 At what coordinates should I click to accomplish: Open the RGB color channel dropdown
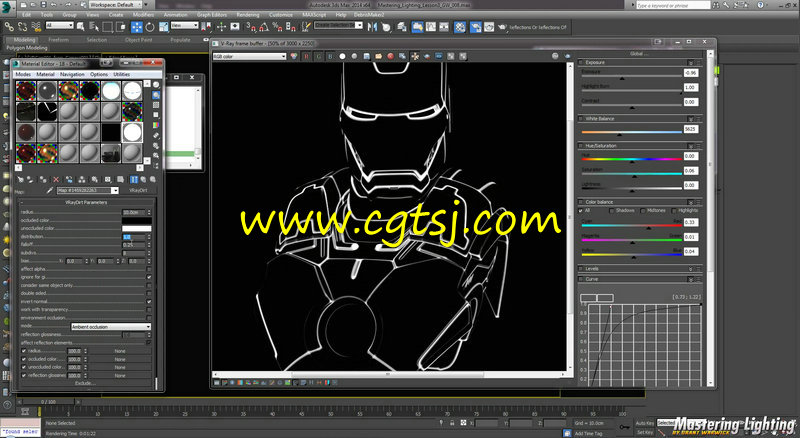click(x=249, y=56)
